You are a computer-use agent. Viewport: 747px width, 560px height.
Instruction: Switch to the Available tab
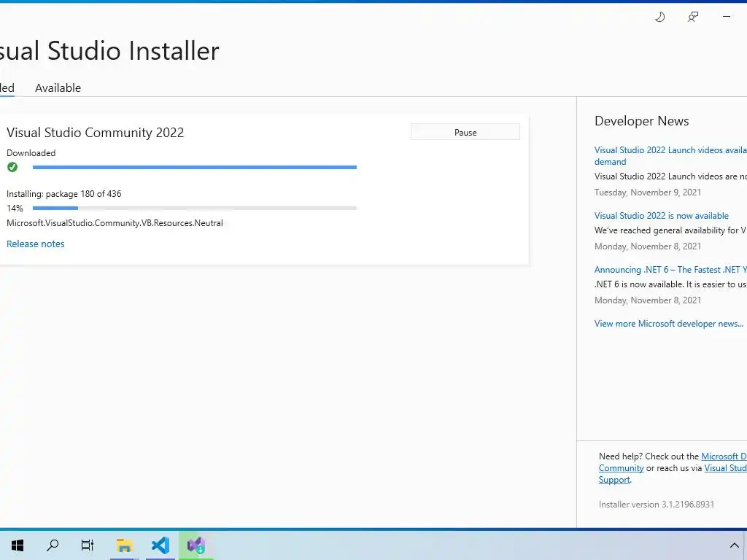tap(58, 88)
